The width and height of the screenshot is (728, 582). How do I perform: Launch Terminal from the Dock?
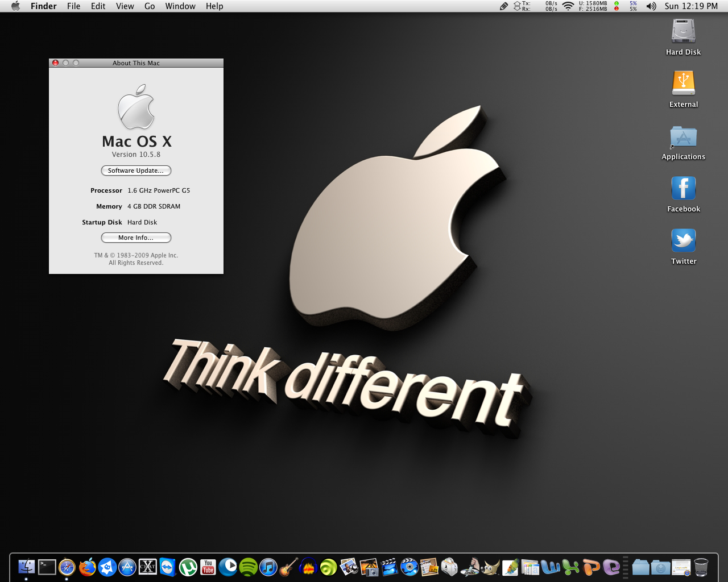coord(47,567)
